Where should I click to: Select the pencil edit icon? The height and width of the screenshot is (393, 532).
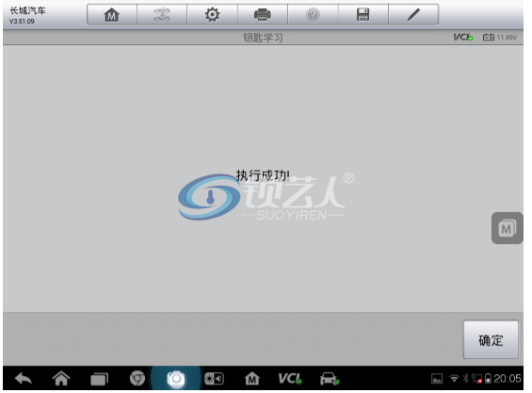(413, 14)
